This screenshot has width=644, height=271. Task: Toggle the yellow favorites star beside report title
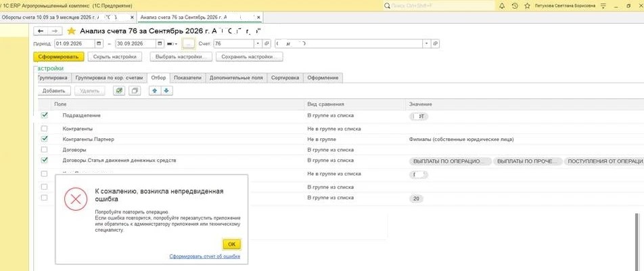point(72,31)
